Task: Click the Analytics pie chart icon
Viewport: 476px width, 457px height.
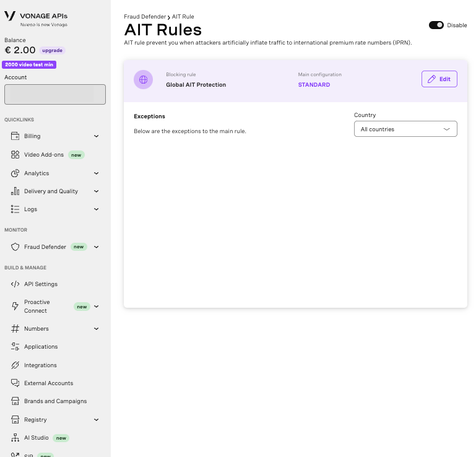Action: [15, 173]
